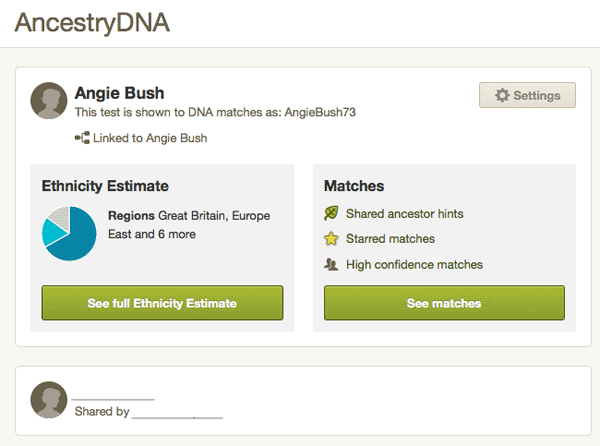Click the yellow star icon
This screenshot has width=600, height=446.
pos(331,239)
